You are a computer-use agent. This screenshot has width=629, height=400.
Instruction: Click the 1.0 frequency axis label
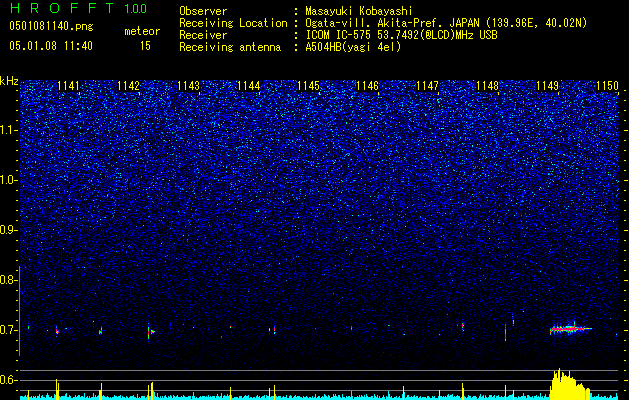[9, 180]
